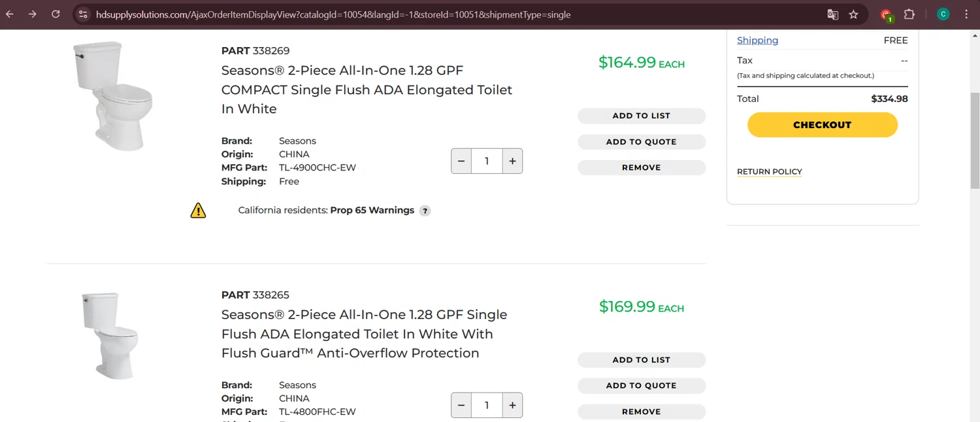Open the Flush Guard toilet 338265 thumbnail
The width and height of the screenshot is (980, 422).
110,336
